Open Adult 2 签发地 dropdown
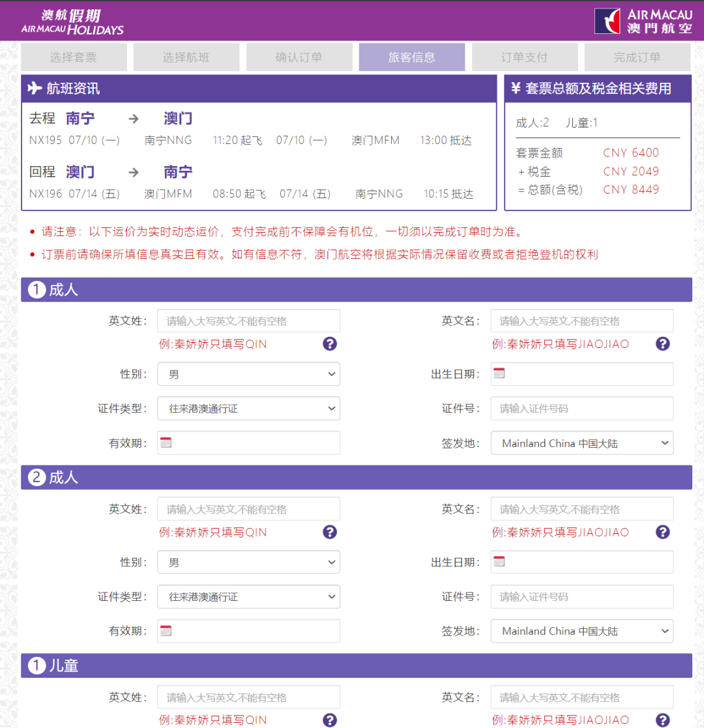 582,630
